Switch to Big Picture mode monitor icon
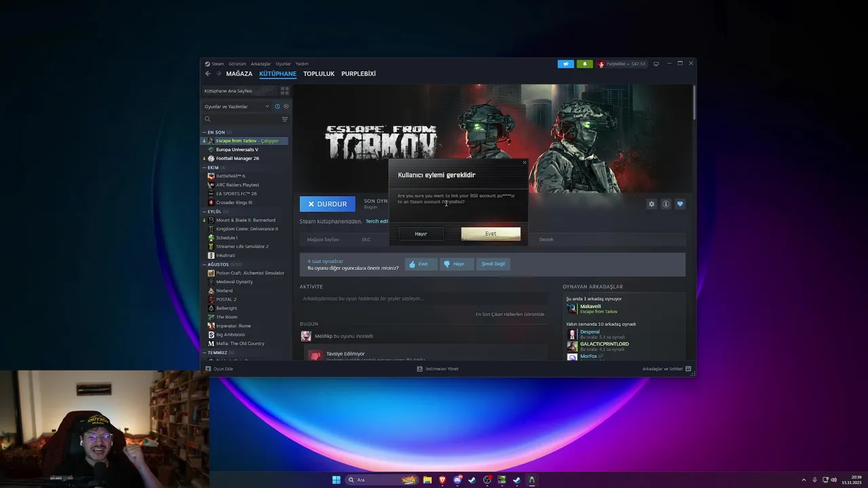This screenshot has width=868, height=488. (x=656, y=64)
